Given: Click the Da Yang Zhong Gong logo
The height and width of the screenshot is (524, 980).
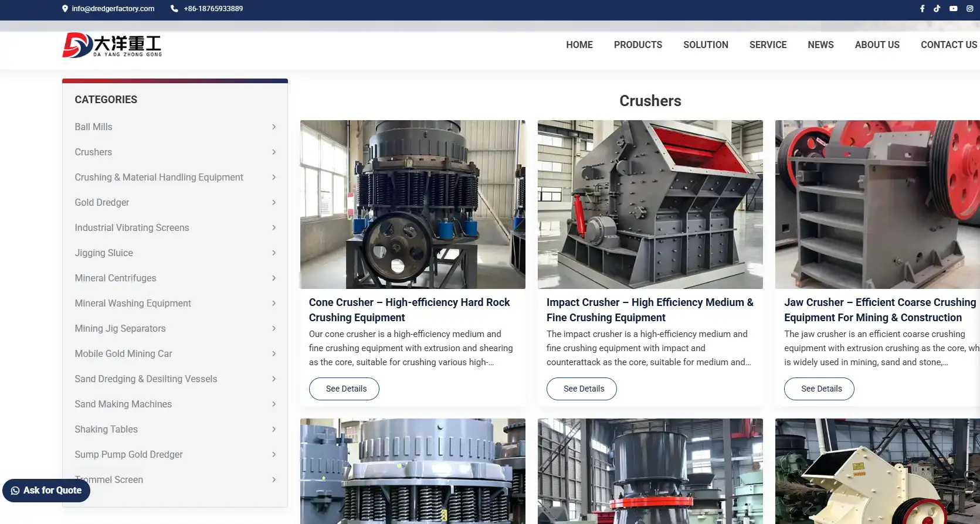Looking at the screenshot, I should click(112, 45).
